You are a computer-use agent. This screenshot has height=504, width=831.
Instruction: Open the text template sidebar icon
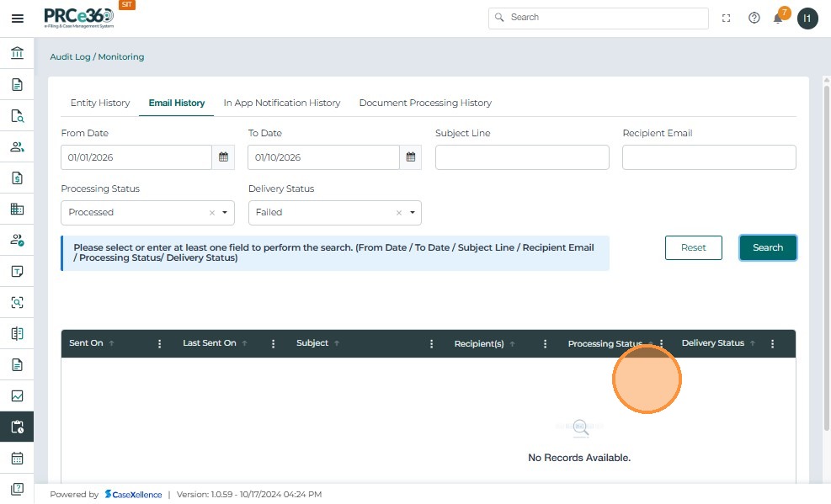coord(17,271)
